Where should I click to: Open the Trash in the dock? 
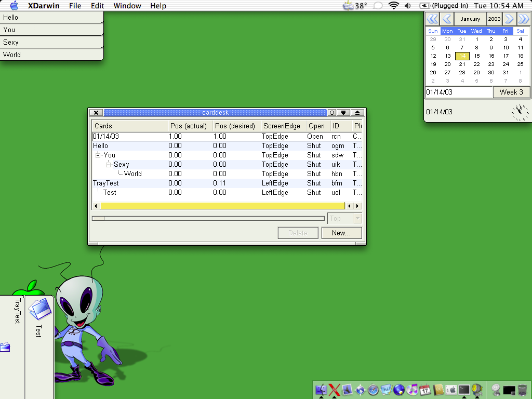coord(522,390)
